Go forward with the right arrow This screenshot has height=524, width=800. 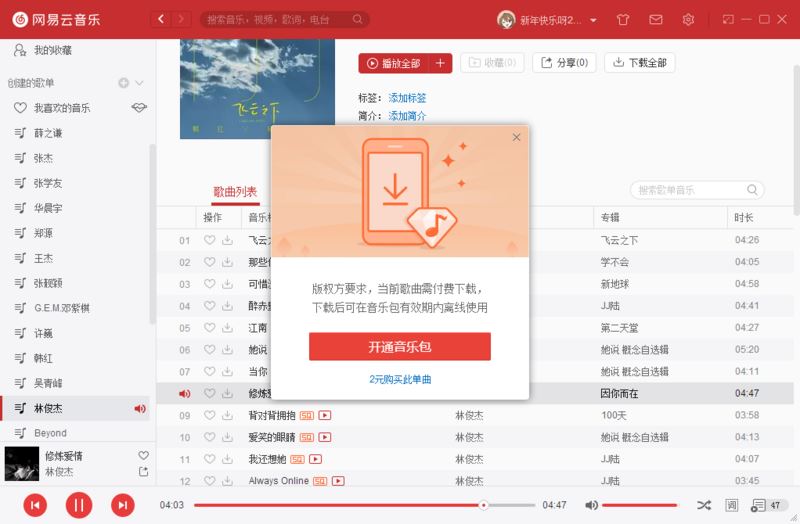pyautogui.click(x=181, y=19)
